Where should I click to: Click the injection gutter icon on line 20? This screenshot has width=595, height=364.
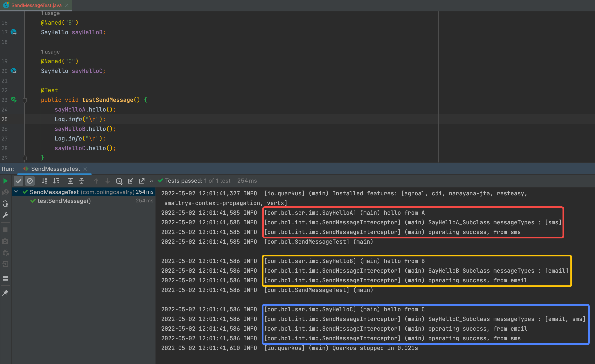[x=14, y=70]
